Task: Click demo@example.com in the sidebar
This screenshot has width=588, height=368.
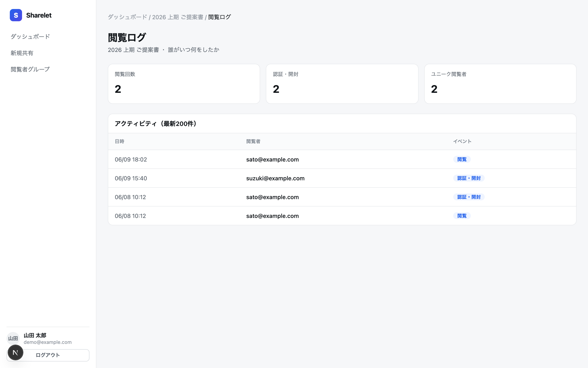Action: (48, 342)
